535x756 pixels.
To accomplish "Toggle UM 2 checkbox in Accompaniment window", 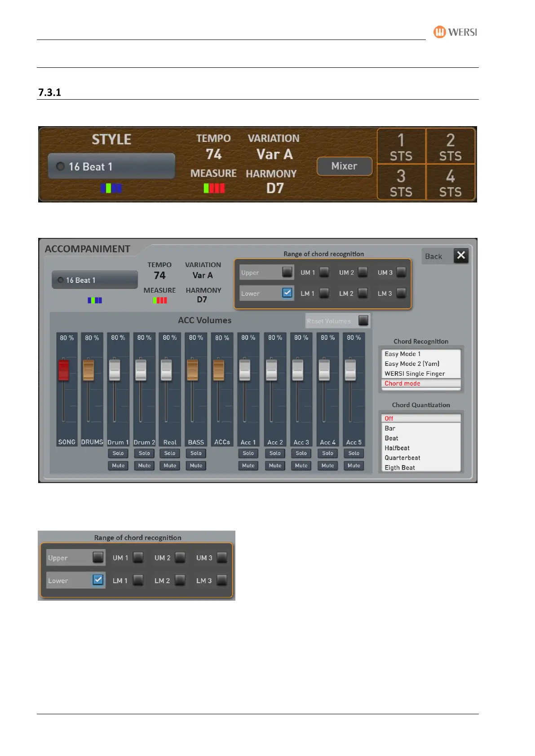I will (x=363, y=272).
